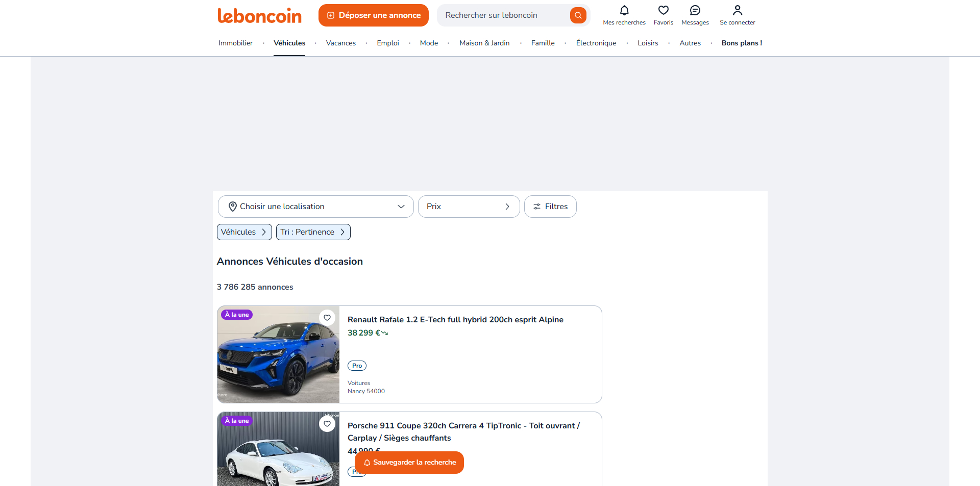The height and width of the screenshot is (486, 980).
Task: Open the Maison & Jardin category
Action: [x=484, y=43]
